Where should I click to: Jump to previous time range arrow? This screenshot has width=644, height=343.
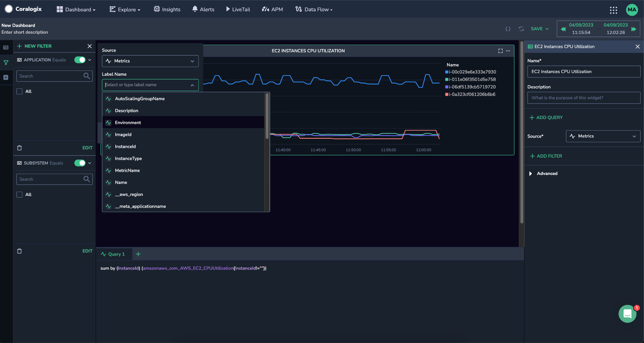(563, 29)
